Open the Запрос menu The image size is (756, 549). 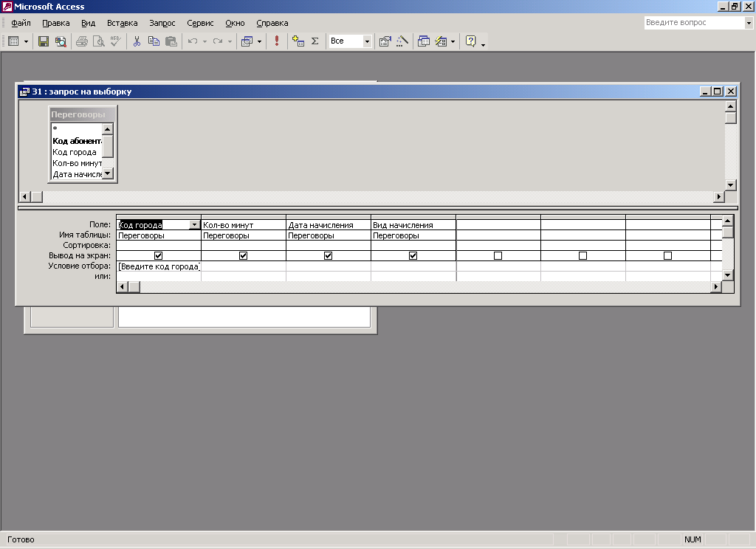[x=162, y=23]
